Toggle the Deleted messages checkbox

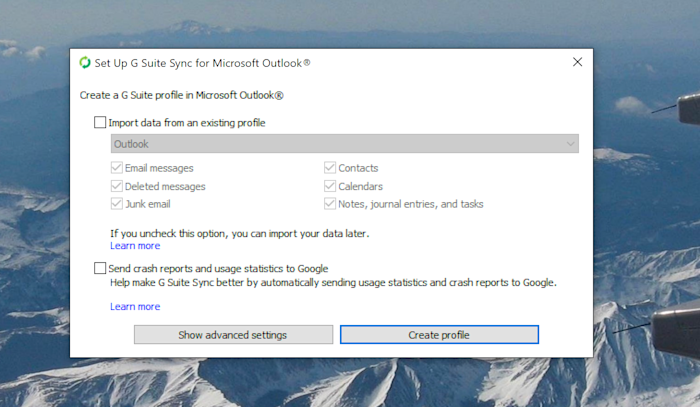117,186
